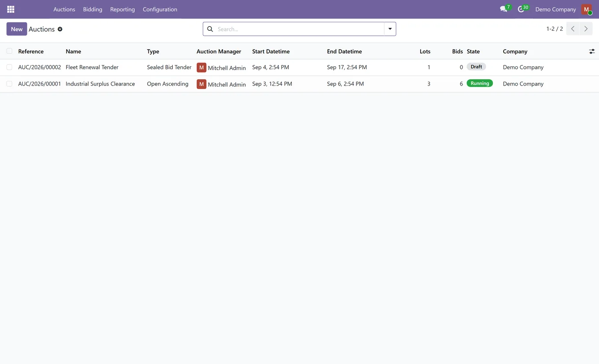Click the Open Ascending type cell
The width and height of the screenshot is (599, 364).
click(168, 84)
